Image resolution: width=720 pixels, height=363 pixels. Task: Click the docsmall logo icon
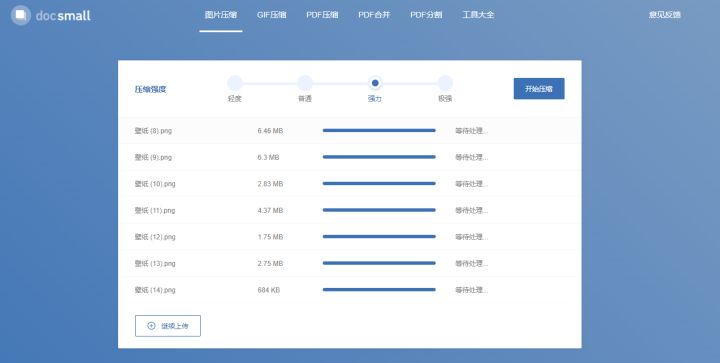pos(21,15)
